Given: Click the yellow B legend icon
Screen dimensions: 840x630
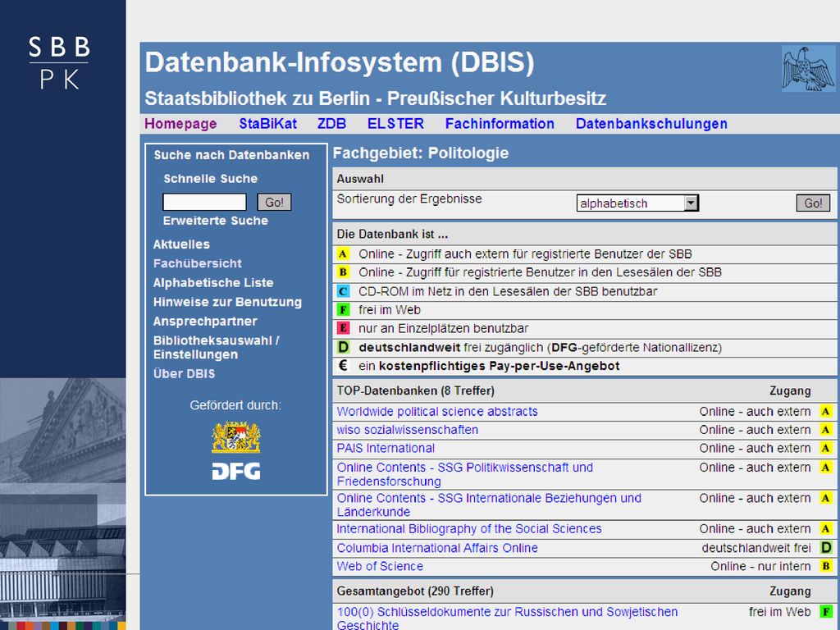Looking at the screenshot, I should tap(343, 272).
